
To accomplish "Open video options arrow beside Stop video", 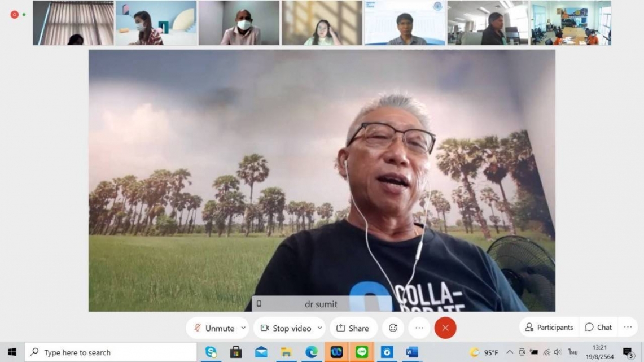I will coord(319,328).
